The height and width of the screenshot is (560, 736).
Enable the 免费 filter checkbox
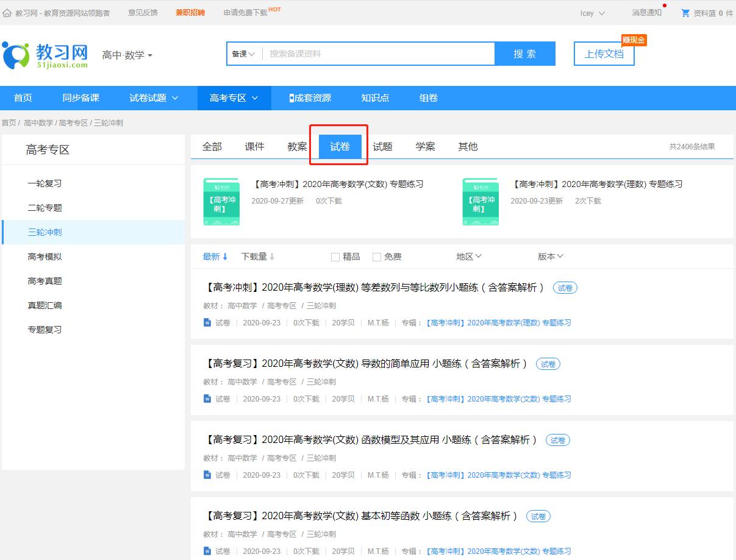376,257
